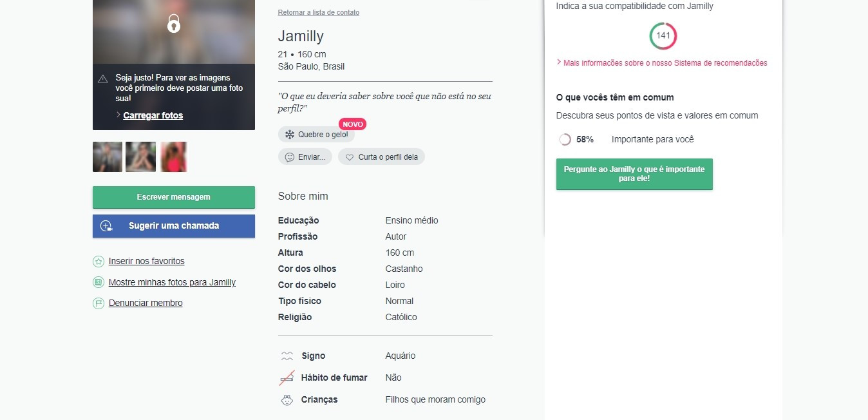
Task: Click the snowflake icon in Quebre o gelo
Action: pos(290,135)
